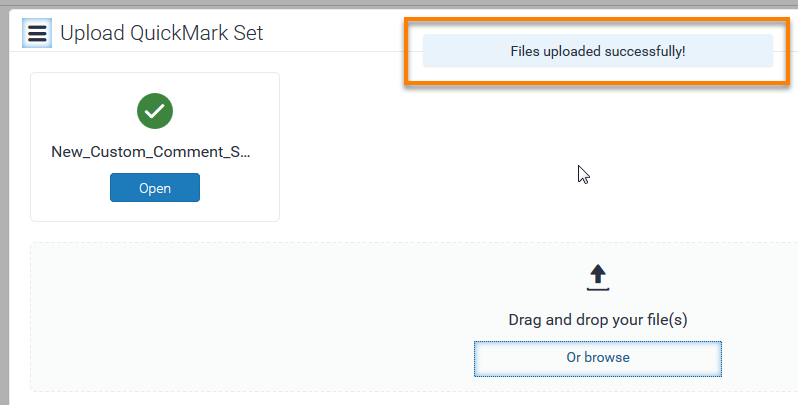Click the 'Or browse' button
Viewport: 798px width, 405px height.
pyautogui.click(x=597, y=359)
